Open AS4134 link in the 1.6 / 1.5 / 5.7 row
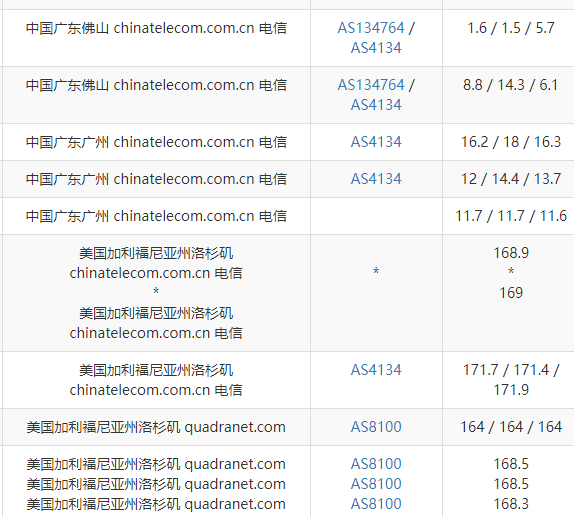Screen dimensions: 574x517 (x=376, y=48)
